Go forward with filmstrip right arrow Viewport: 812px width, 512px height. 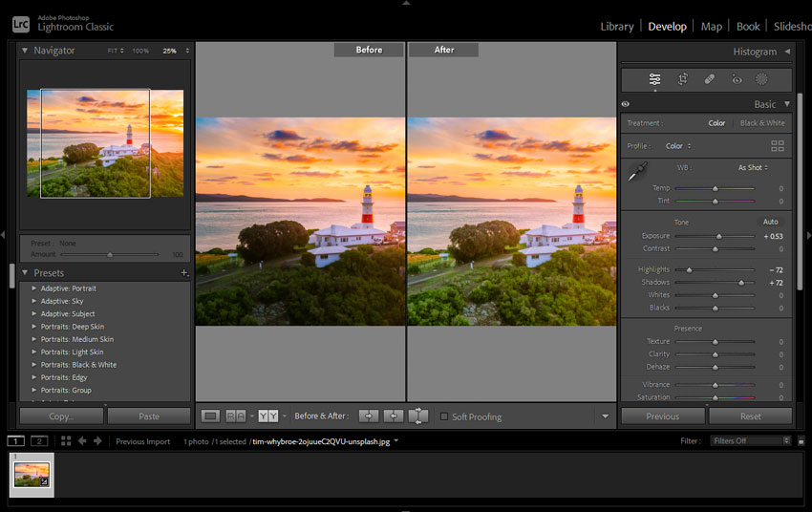click(97, 441)
